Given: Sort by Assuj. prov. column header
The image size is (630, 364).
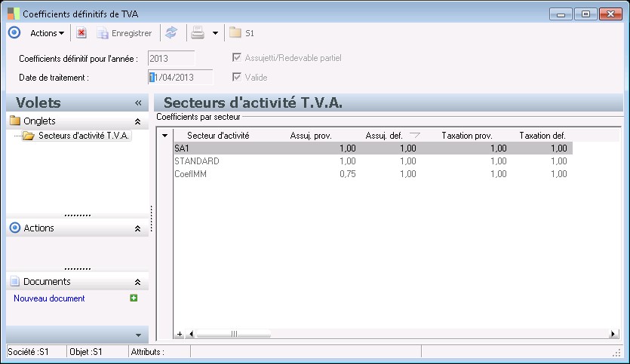Looking at the screenshot, I should tap(311, 136).
